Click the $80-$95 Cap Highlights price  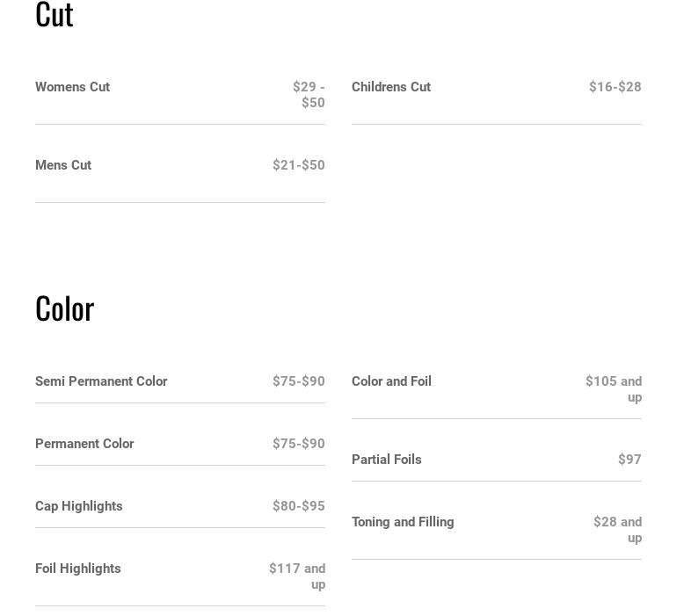tap(298, 506)
